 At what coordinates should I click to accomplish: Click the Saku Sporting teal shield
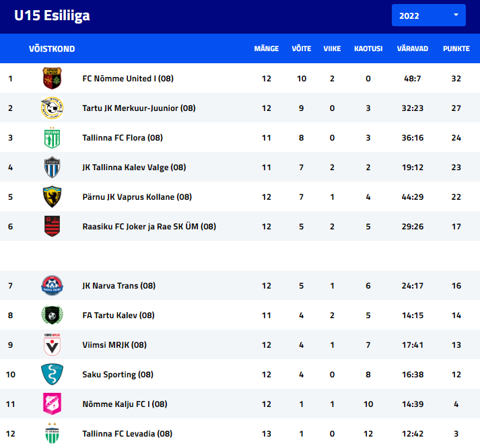[52, 374]
